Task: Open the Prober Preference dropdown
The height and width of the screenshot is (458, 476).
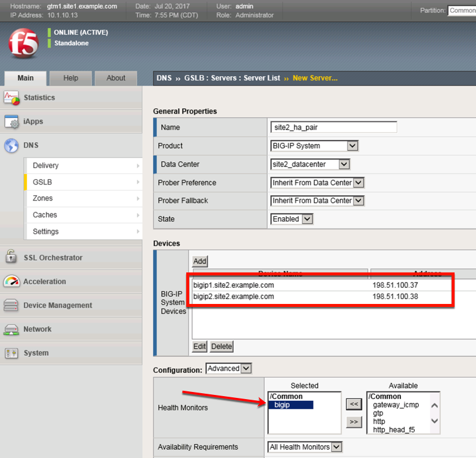Action: pyautogui.click(x=317, y=183)
